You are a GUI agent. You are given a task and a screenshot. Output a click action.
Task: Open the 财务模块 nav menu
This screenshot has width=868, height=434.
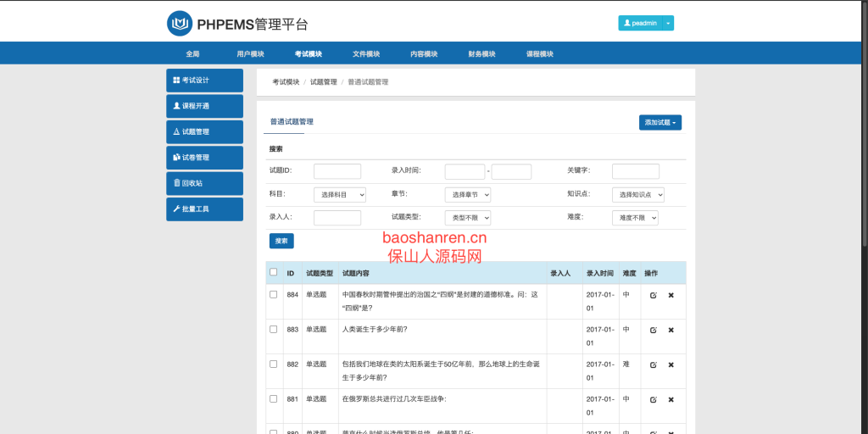481,53
